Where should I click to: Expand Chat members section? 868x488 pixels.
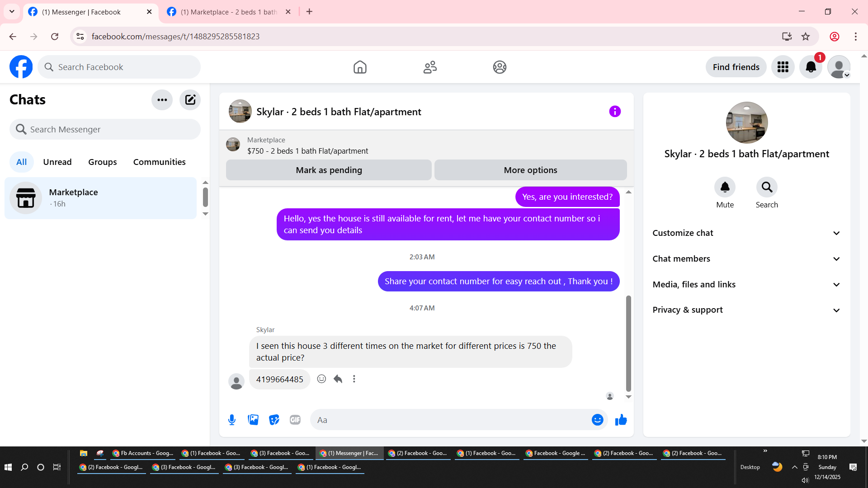746,258
